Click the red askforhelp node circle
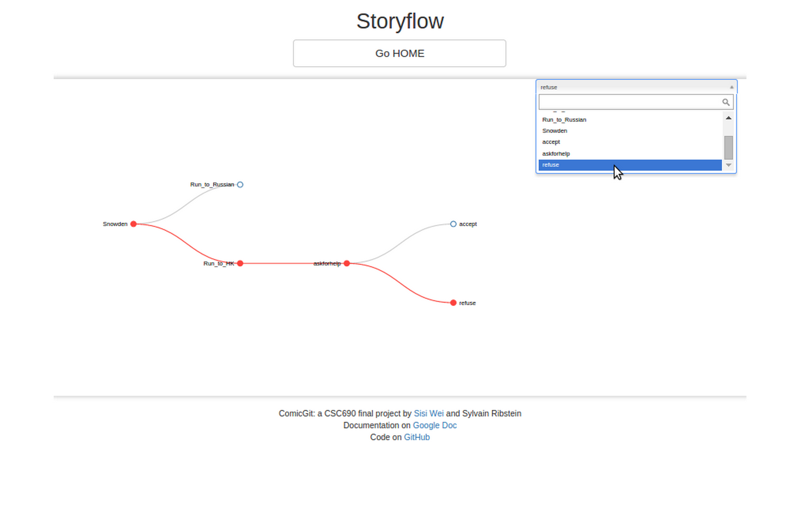 coord(347,264)
